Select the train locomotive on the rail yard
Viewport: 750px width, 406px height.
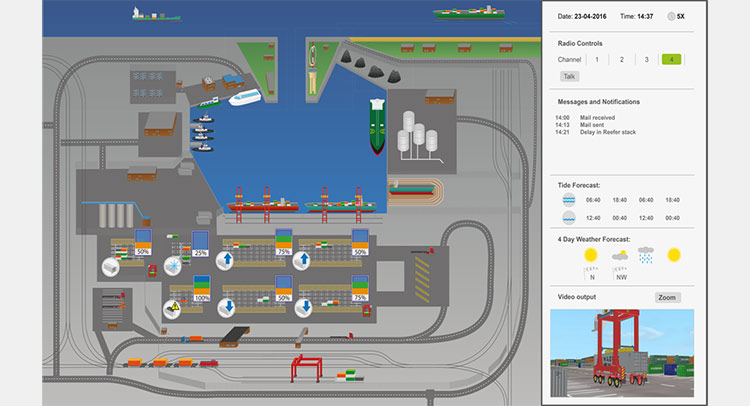(209, 363)
